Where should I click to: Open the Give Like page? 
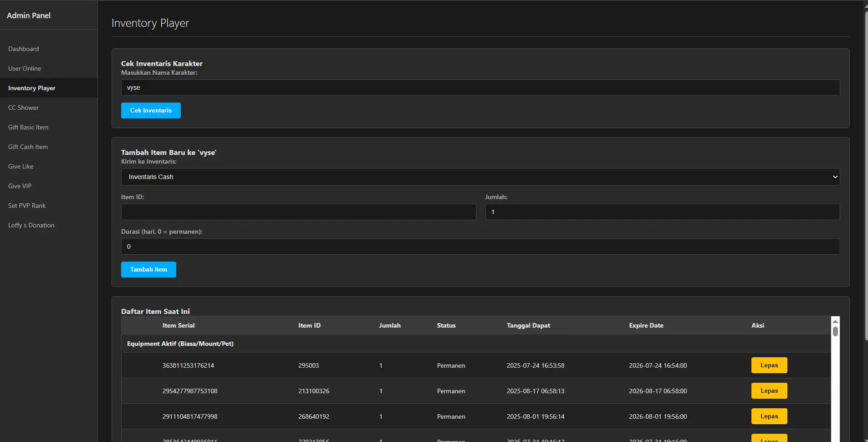coord(49,166)
